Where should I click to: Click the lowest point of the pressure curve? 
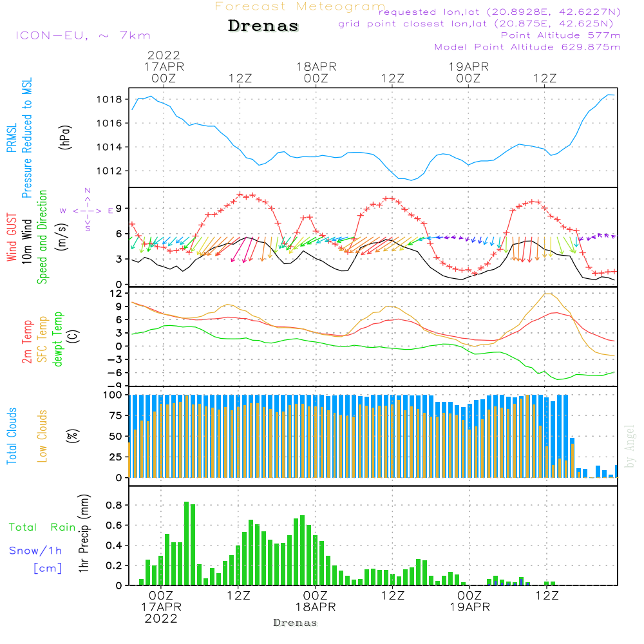[412, 180]
